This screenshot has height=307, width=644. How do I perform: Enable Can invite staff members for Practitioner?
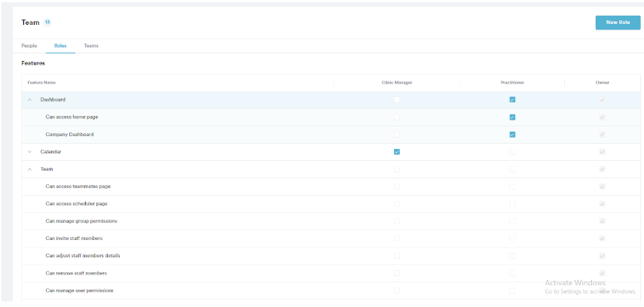tap(512, 239)
